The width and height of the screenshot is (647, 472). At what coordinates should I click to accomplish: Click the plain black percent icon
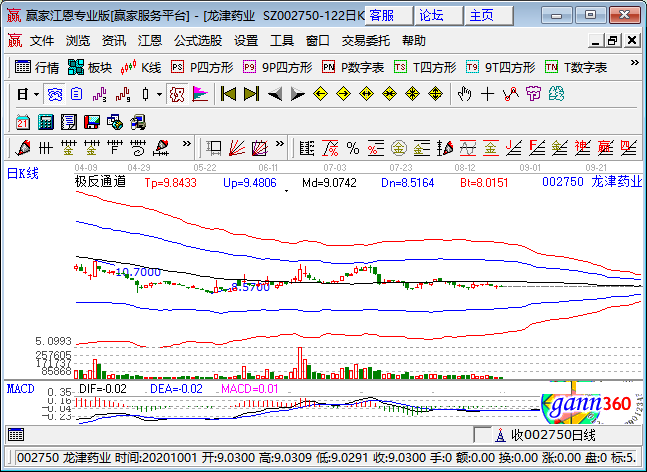[353, 148]
